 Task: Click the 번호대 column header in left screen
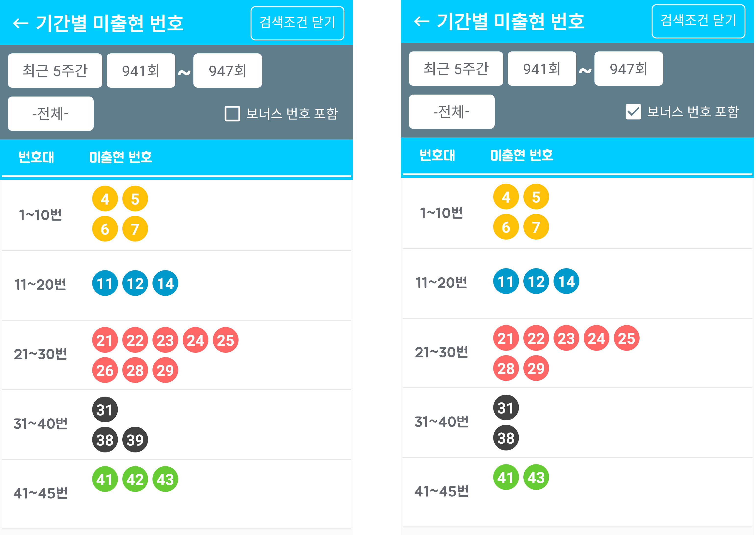(x=36, y=157)
